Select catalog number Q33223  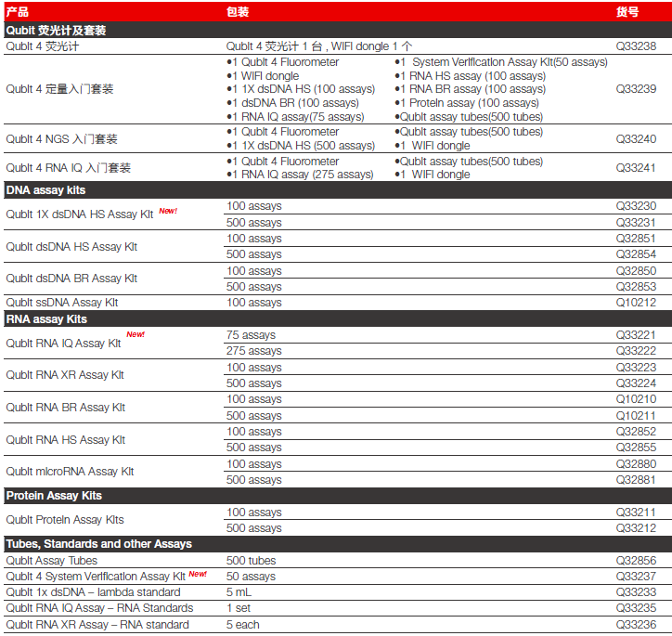[636, 368]
